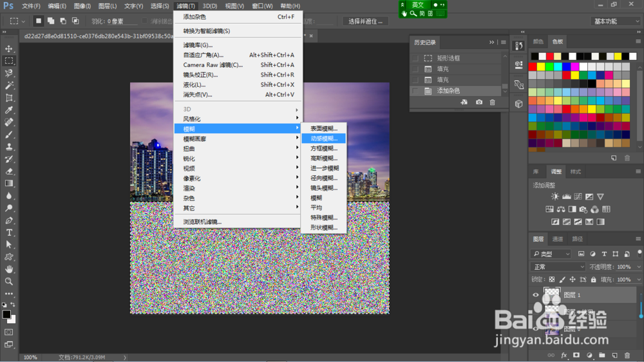The width and height of the screenshot is (644, 362).
Task: Delete layer trash icon in Layers panel
Action: click(627, 355)
